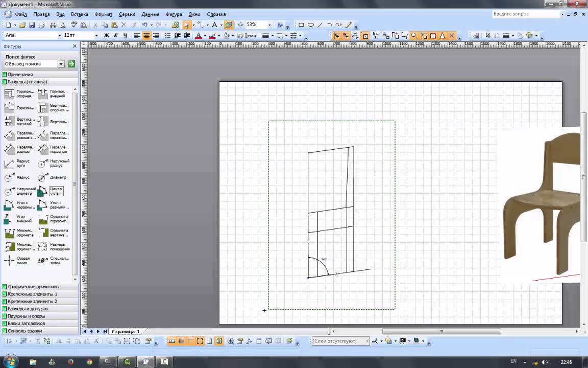588x368 pixels.
Task: Open the Формат menu
Action: tap(104, 14)
